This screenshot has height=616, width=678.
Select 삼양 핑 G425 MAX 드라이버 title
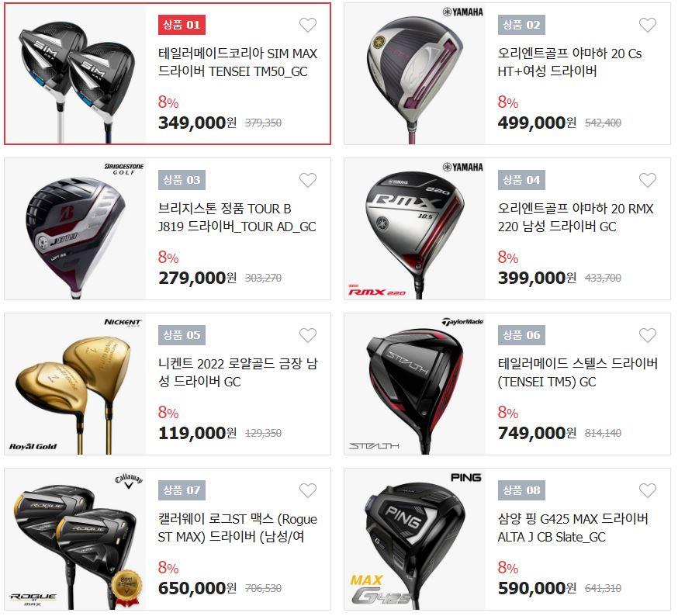573,528
